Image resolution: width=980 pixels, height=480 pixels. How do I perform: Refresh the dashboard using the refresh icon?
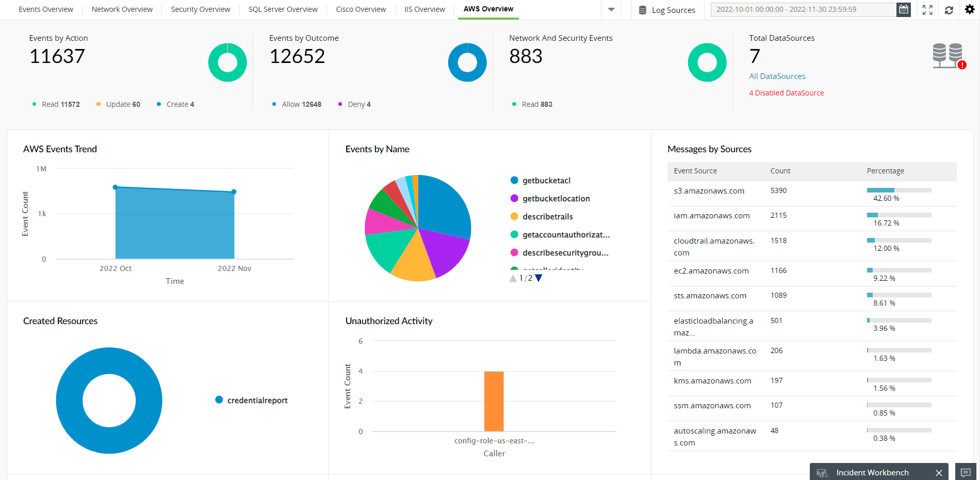(x=949, y=10)
